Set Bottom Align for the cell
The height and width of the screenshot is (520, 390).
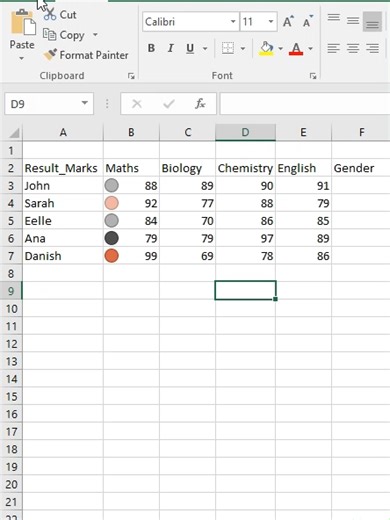click(372, 22)
